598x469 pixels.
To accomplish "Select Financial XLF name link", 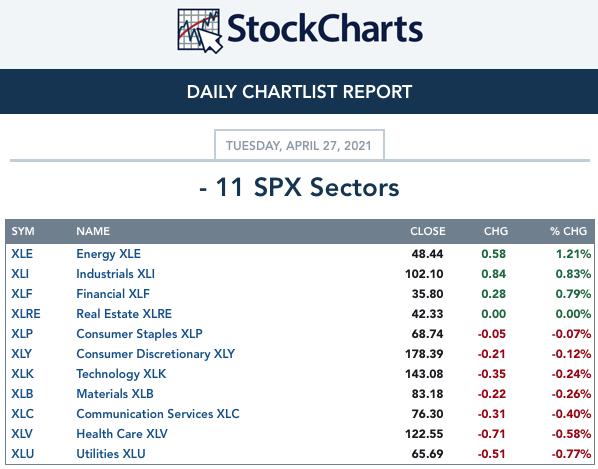I will tap(113, 294).
